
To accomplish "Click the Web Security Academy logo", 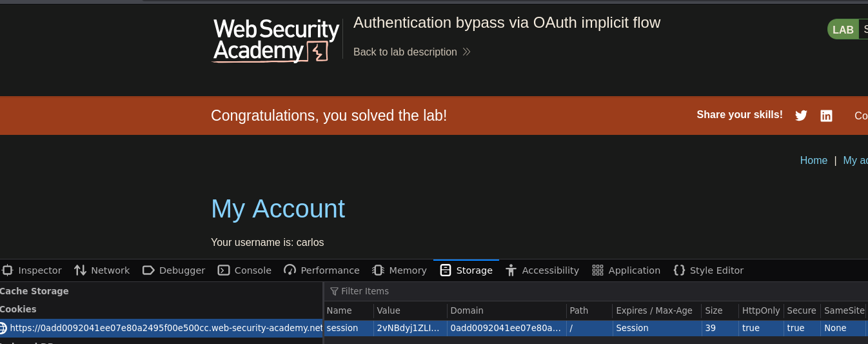I will [x=276, y=40].
